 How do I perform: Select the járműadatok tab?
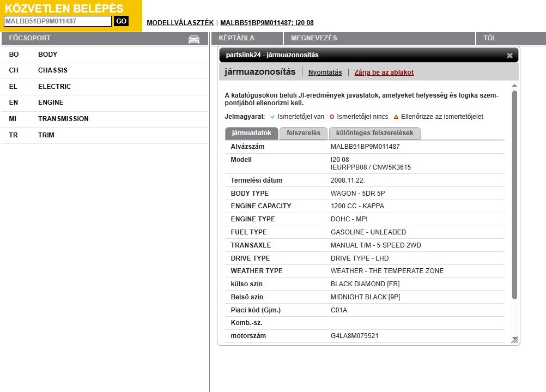(251, 132)
